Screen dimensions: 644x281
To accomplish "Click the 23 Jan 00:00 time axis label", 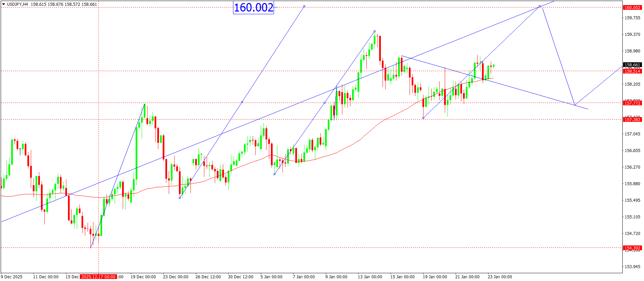I will coord(500,277).
